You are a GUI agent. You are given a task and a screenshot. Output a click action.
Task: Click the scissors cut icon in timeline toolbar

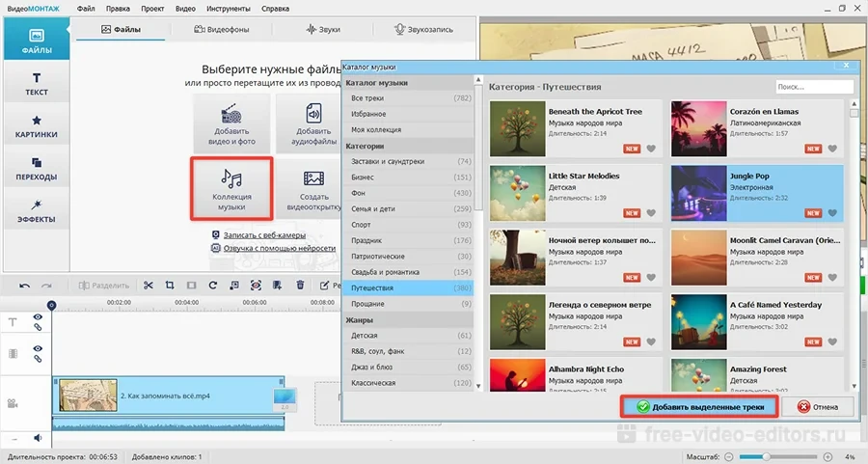(149, 286)
